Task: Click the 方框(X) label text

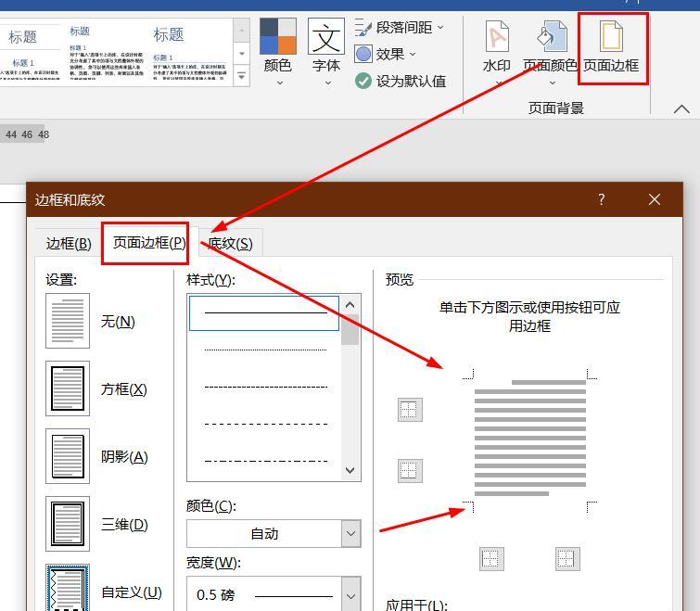Action: pyautogui.click(x=123, y=389)
